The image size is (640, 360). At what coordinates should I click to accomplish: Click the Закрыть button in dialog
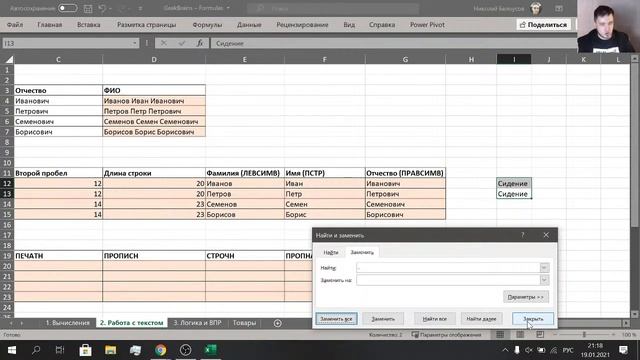pos(533,319)
